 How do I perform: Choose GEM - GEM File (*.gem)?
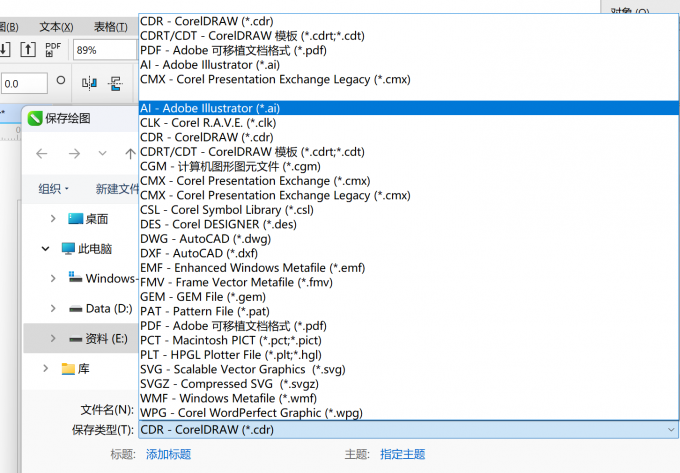click(409, 297)
